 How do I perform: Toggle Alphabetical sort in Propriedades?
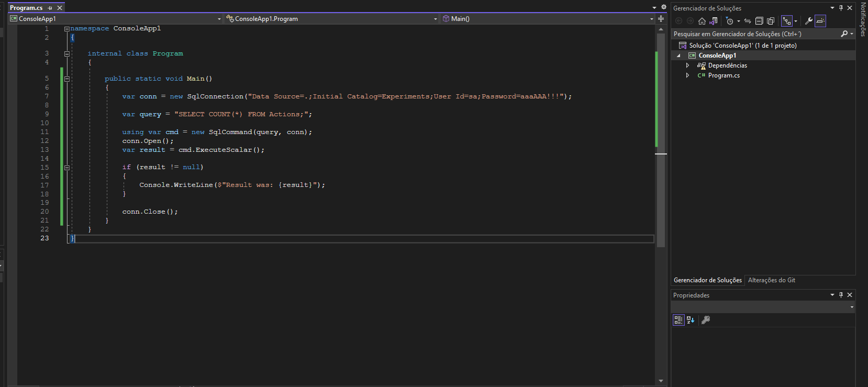click(691, 320)
